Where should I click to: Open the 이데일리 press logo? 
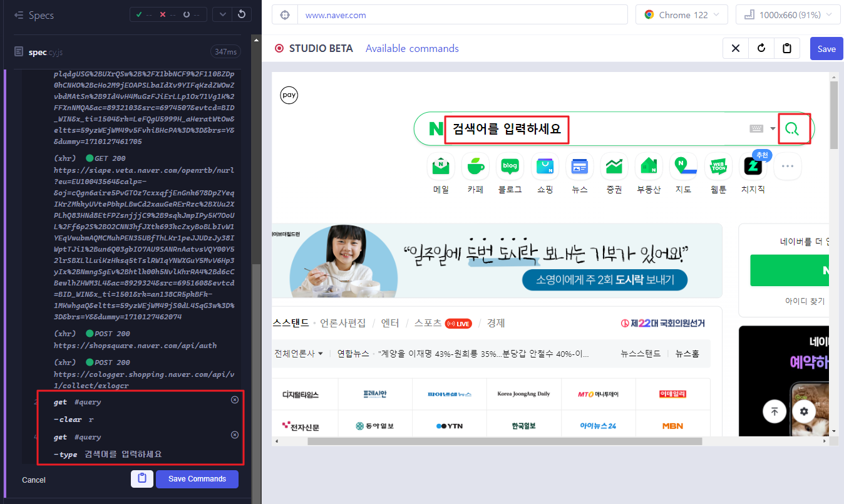(x=673, y=394)
